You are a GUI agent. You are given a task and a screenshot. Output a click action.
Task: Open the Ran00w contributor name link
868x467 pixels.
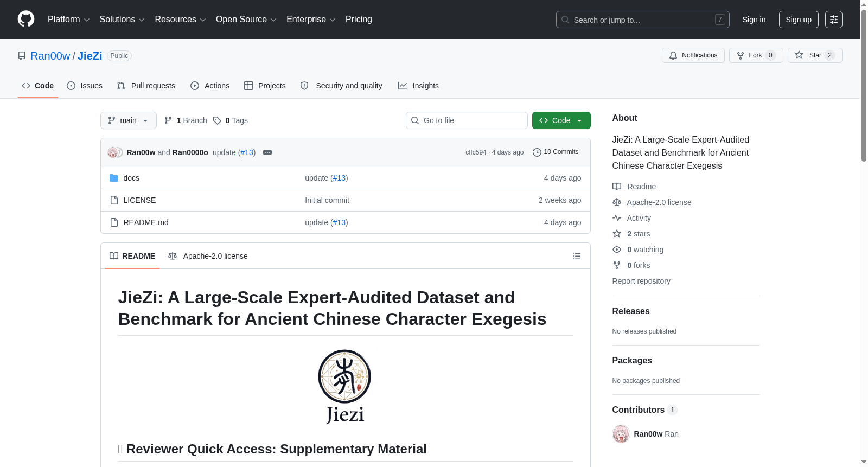pyautogui.click(x=648, y=434)
